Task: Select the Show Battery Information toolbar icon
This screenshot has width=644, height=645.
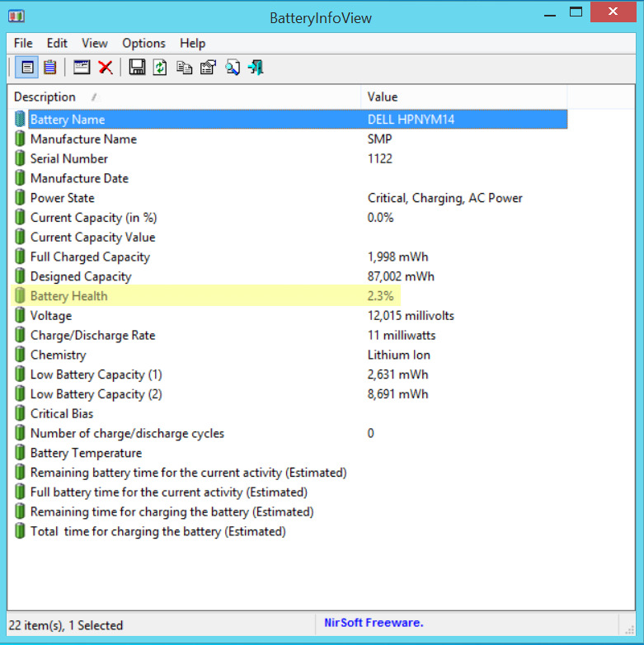Action: (27, 67)
